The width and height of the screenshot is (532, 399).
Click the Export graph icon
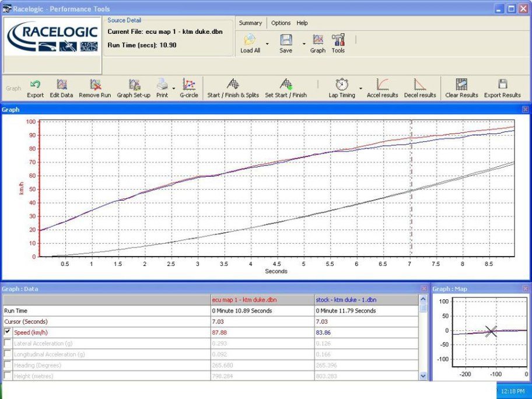35,85
